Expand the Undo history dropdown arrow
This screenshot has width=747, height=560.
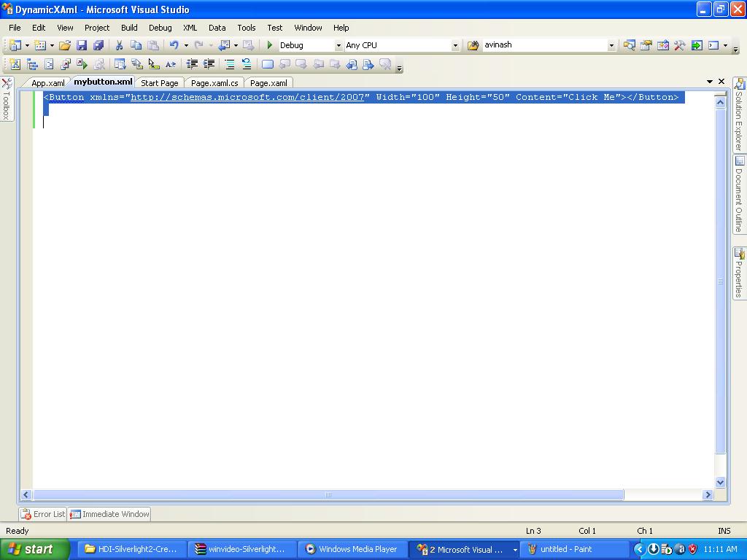[186, 45]
